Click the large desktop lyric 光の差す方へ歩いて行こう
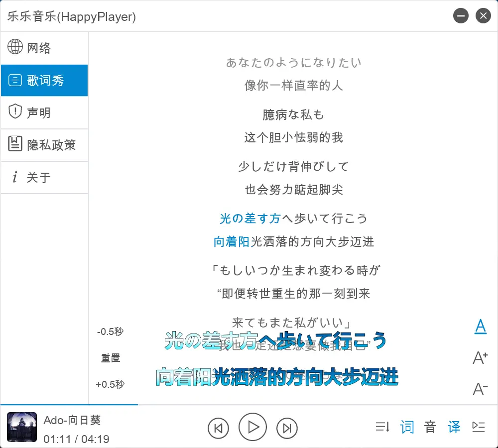The height and width of the screenshot is (448, 498). coord(276,340)
